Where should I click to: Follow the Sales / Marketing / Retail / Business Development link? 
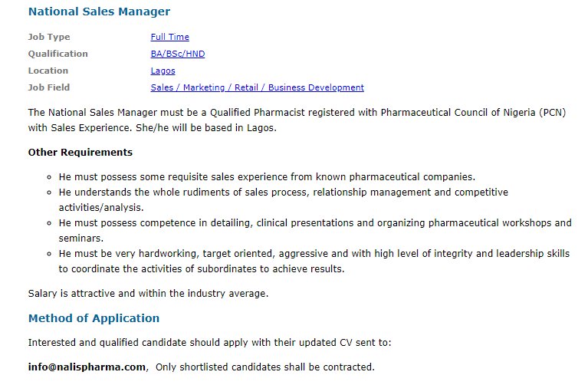pyautogui.click(x=258, y=87)
